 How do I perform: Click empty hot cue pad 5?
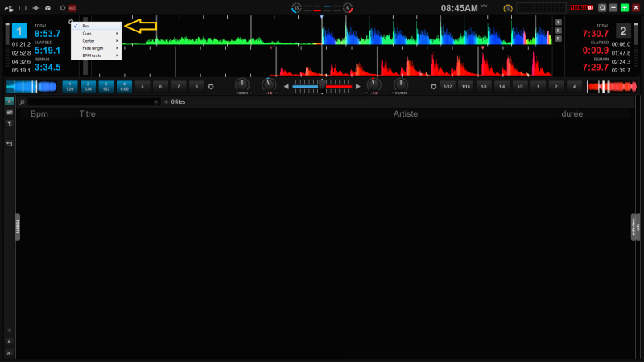click(142, 87)
